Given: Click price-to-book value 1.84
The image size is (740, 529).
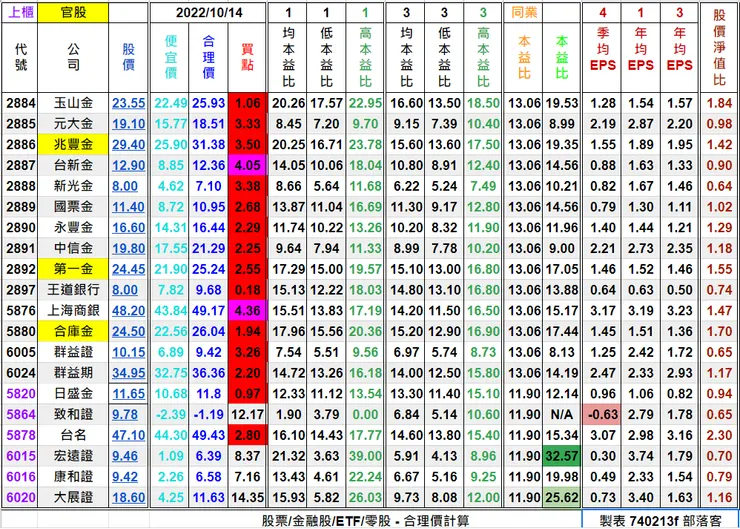Looking at the screenshot, I should [719, 103].
